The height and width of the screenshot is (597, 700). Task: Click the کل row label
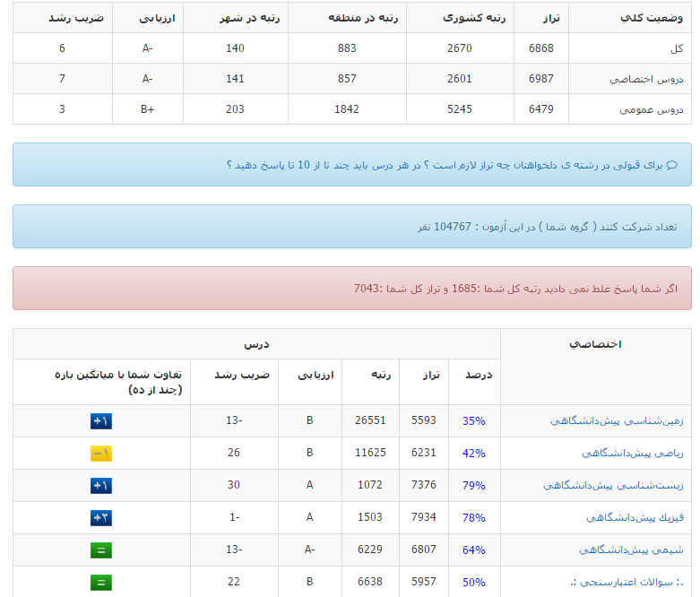pyautogui.click(x=677, y=48)
